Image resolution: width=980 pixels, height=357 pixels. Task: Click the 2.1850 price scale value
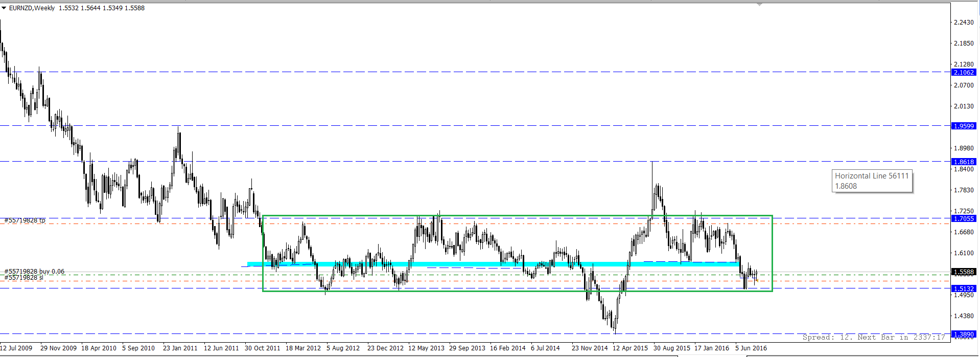pos(964,43)
